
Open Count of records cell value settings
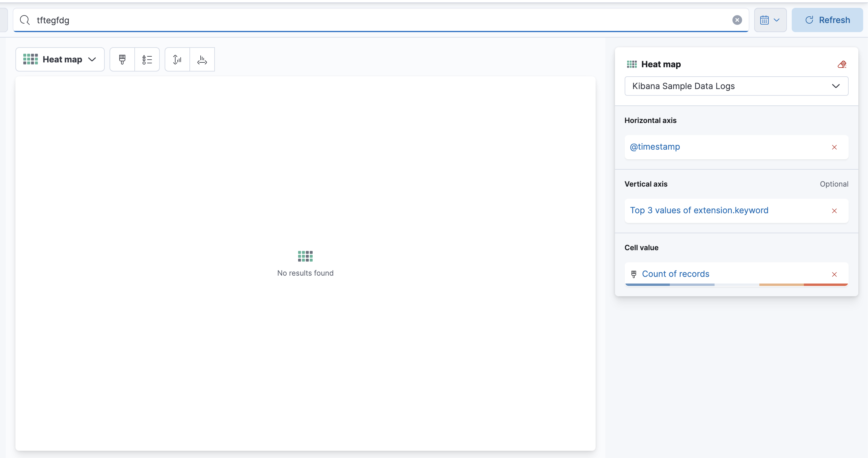(x=675, y=274)
